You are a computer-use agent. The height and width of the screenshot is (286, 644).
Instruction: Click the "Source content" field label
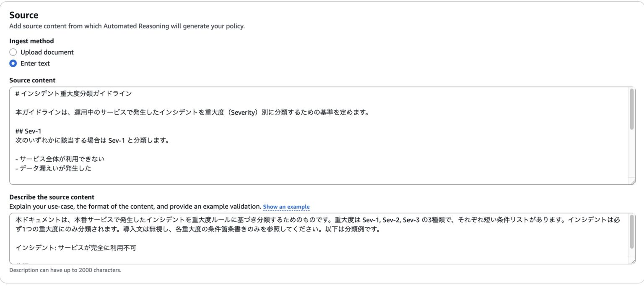click(32, 80)
